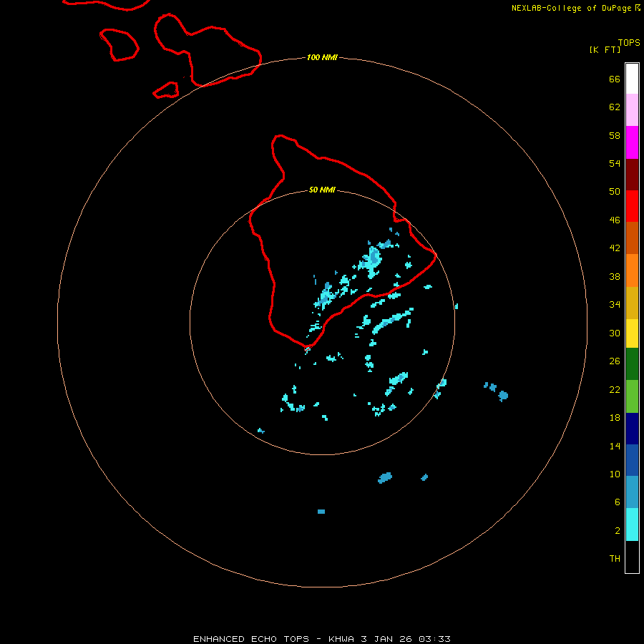This screenshot has width=644, height=644.
Task: Click the legend value "22"
Action: [615, 389]
